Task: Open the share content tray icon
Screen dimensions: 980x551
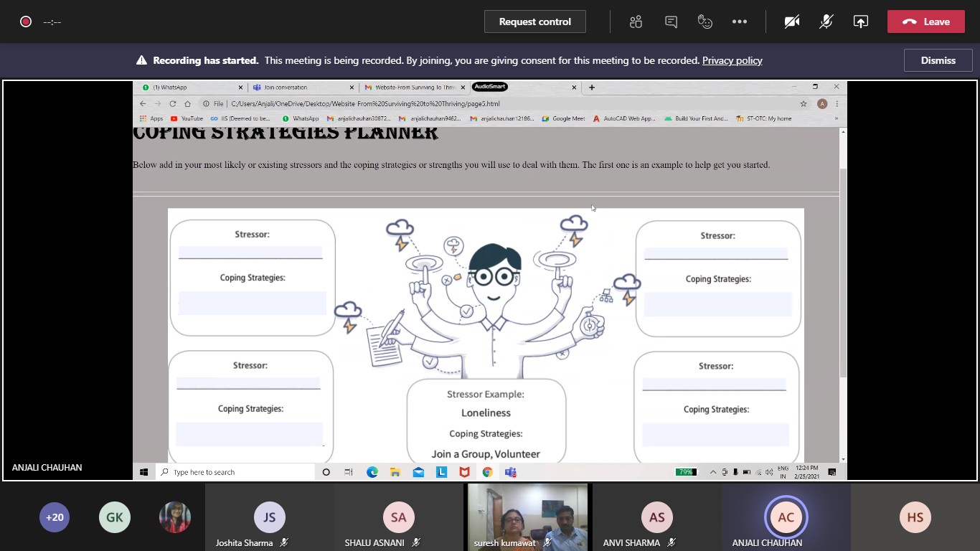Action: click(860, 22)
